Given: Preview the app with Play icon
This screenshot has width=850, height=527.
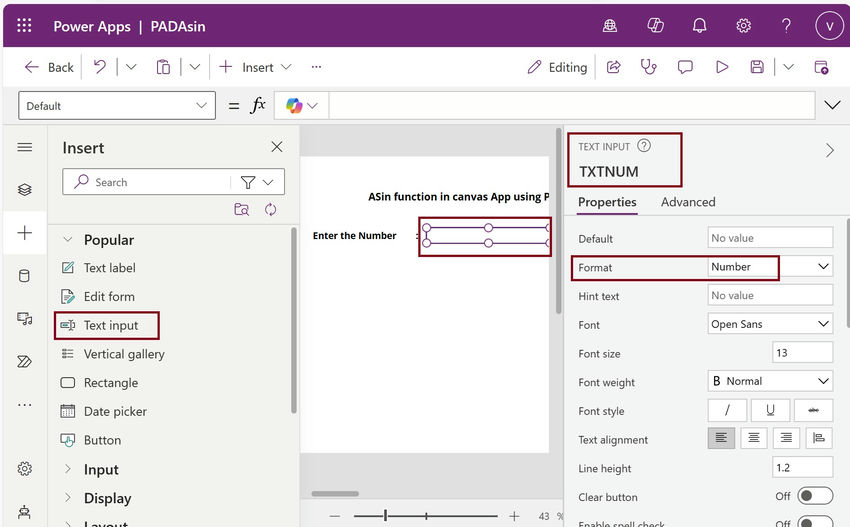Looking at the screenshot, I should (x=722, y=67).
